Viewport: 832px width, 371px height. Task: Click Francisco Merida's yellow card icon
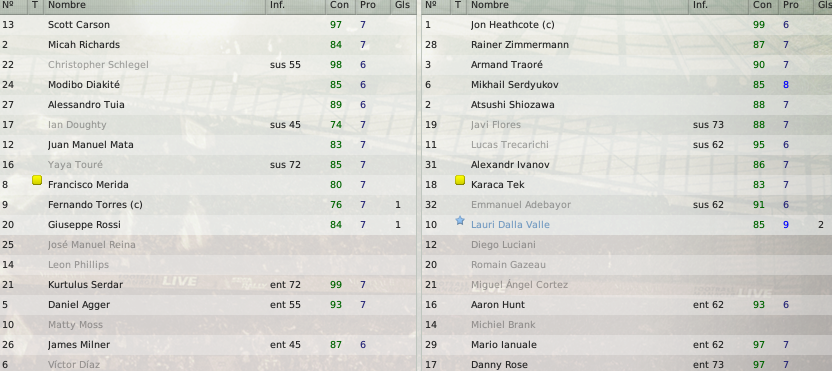pos(37,180)
